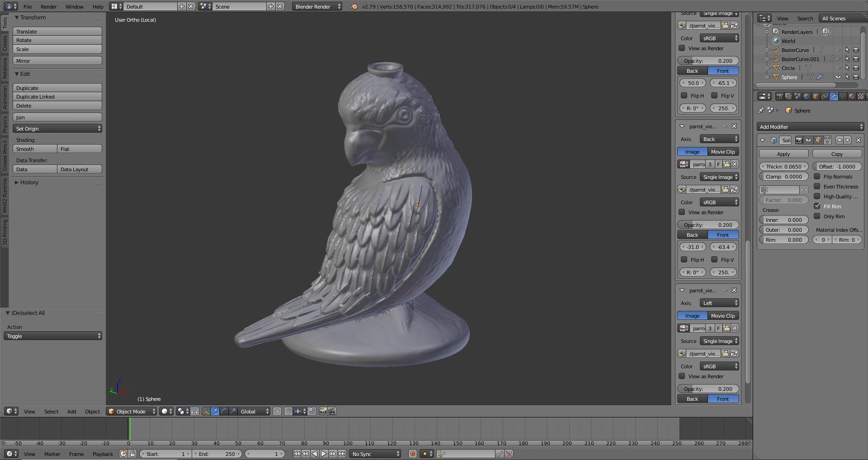The height and width of the screenshot is (460, 868).
Task: Open the Texture properties tab checker icon
Action: pos(861,96)
